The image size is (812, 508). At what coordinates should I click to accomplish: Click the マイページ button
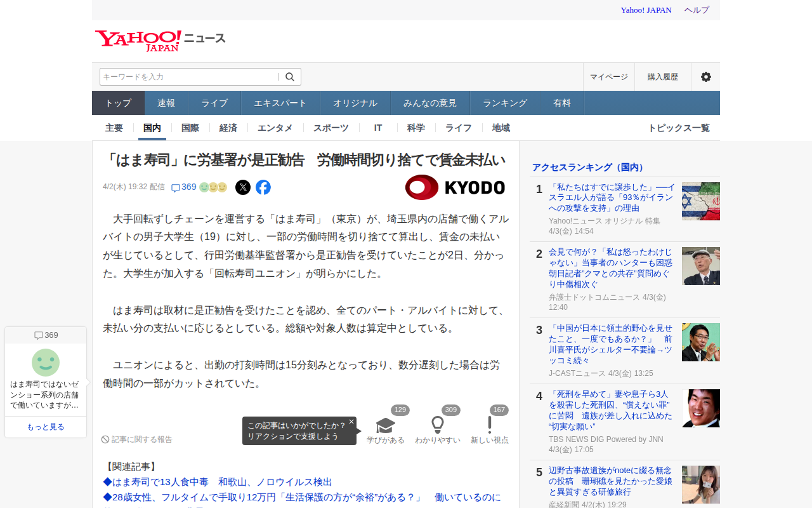(609, 77)
